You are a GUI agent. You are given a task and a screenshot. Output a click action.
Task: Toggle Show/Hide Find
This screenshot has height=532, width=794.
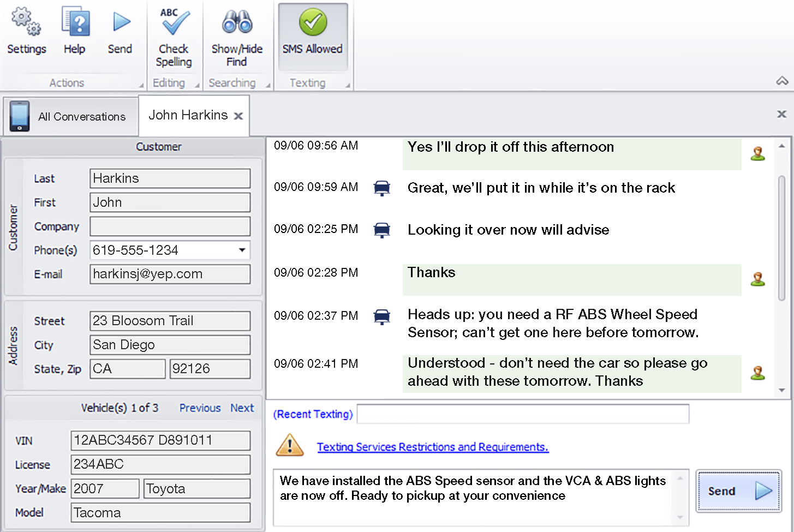237,23
